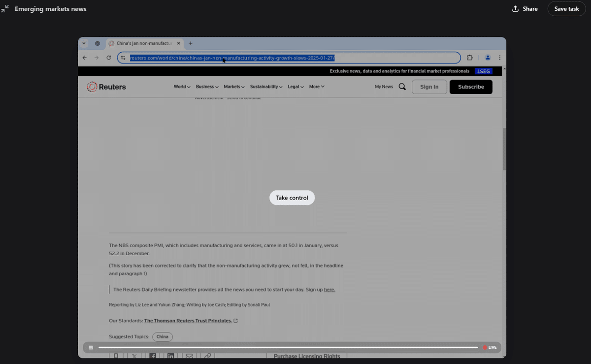Click the Facebook share icon
The width and height of the screenshot is (591, 364).
(153, 356)
